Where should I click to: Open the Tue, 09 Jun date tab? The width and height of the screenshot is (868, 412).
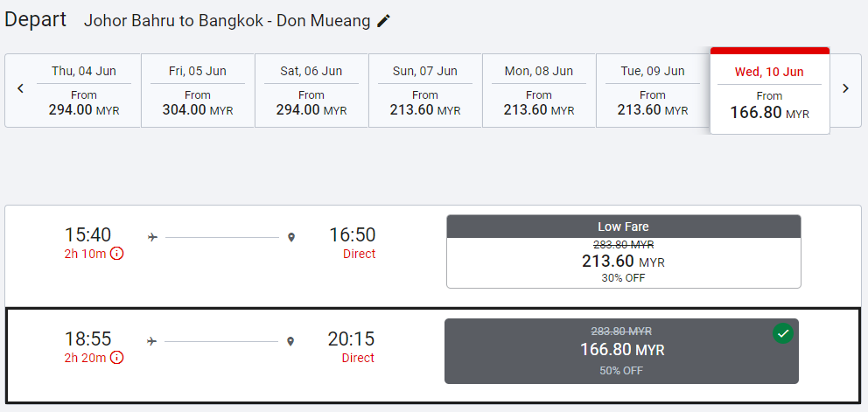coord(653,90)
